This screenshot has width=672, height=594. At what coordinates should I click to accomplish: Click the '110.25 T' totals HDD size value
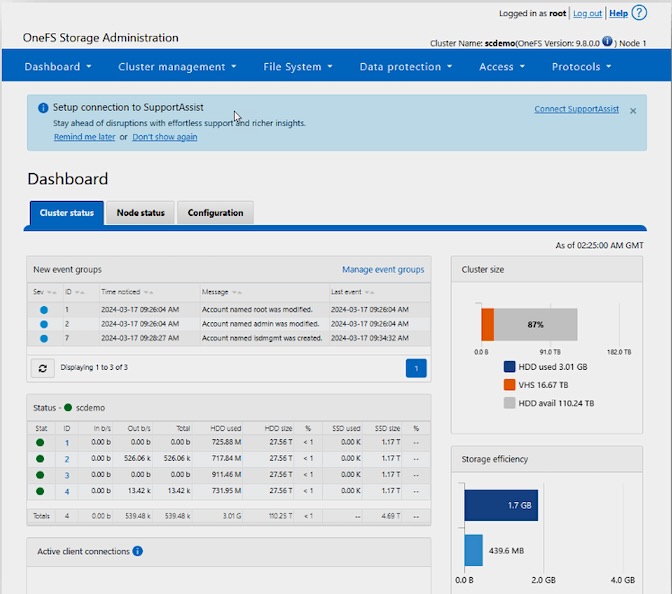tap(280, 516)
